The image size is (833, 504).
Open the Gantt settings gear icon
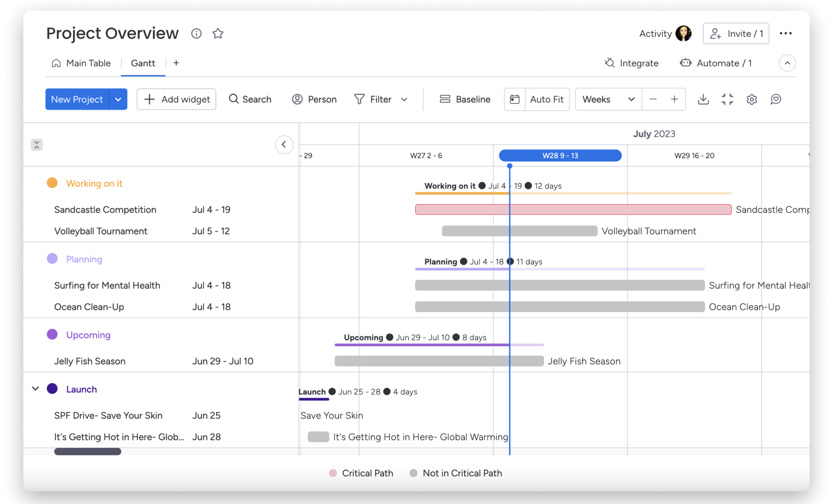point(752,99)
